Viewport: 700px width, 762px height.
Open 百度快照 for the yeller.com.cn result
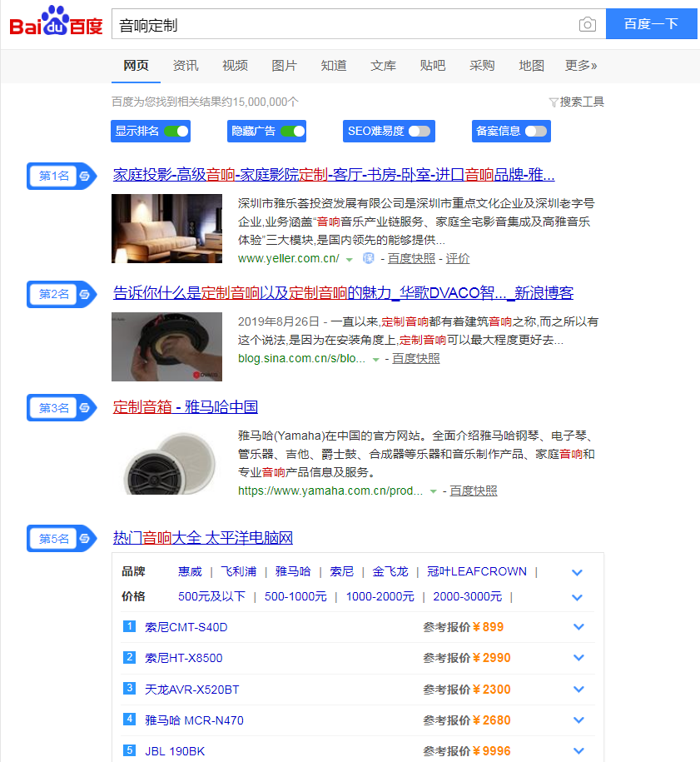pyautogui.click(x=411, y=258)
